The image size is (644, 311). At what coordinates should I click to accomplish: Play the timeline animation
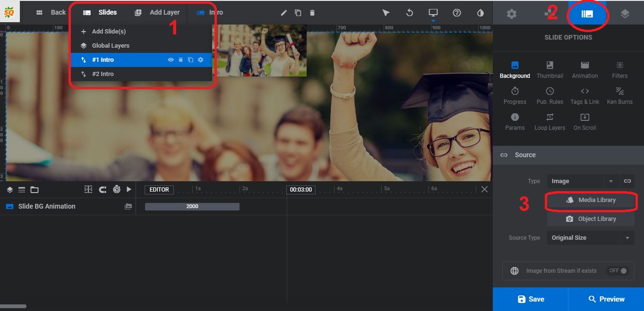[x=129, y=190]
